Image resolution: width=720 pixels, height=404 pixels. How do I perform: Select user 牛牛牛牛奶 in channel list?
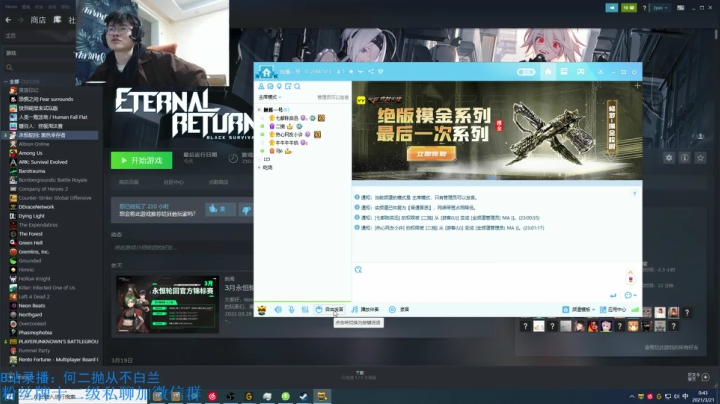click(x=287, y=143)
